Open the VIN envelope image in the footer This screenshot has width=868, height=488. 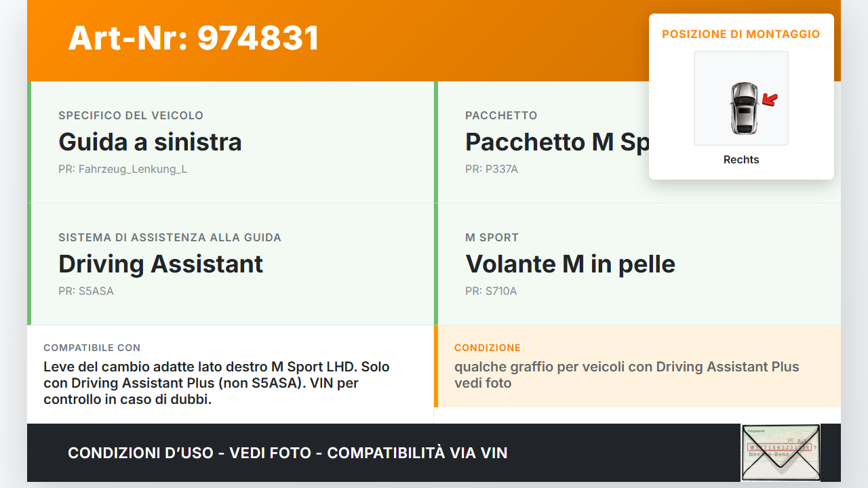781,453
